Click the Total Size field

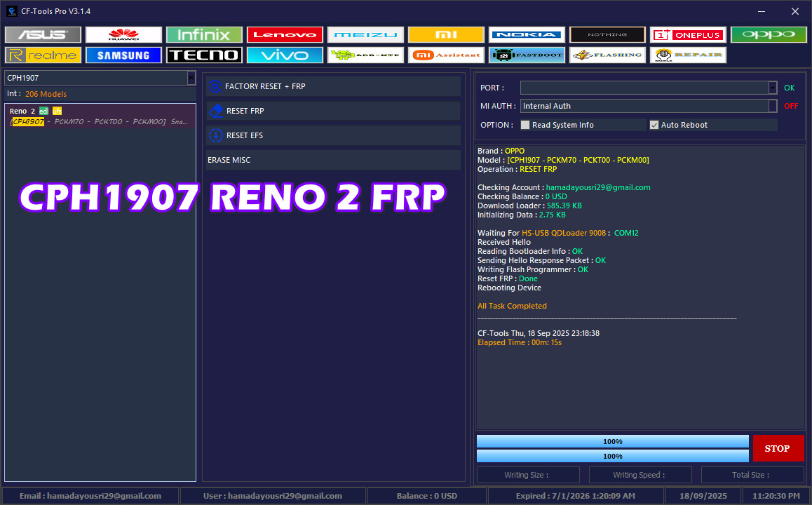(752, 475)
